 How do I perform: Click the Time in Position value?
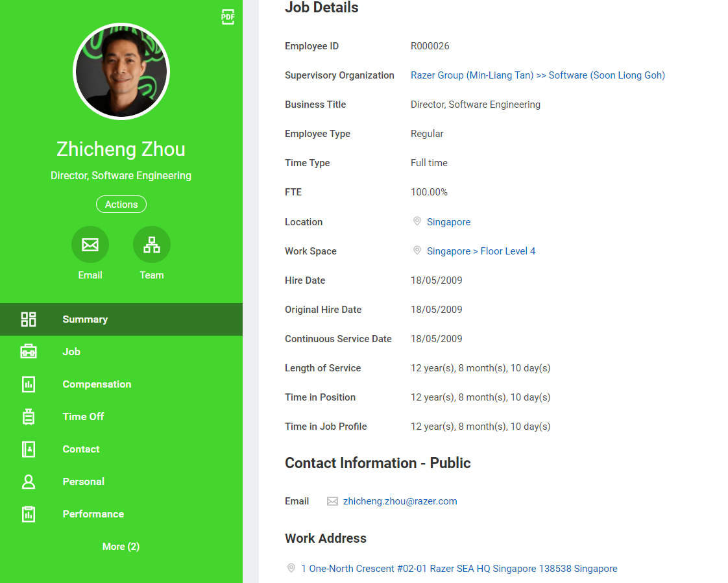(x=481, y=398)
